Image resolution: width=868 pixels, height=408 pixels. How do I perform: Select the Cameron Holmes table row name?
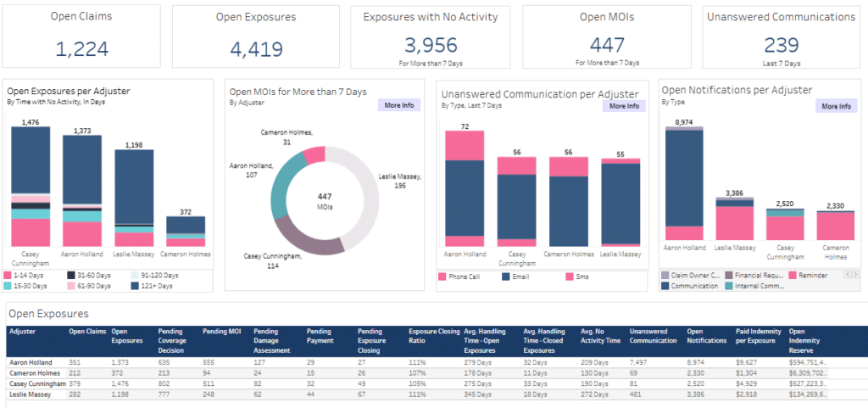click(33, 372)
